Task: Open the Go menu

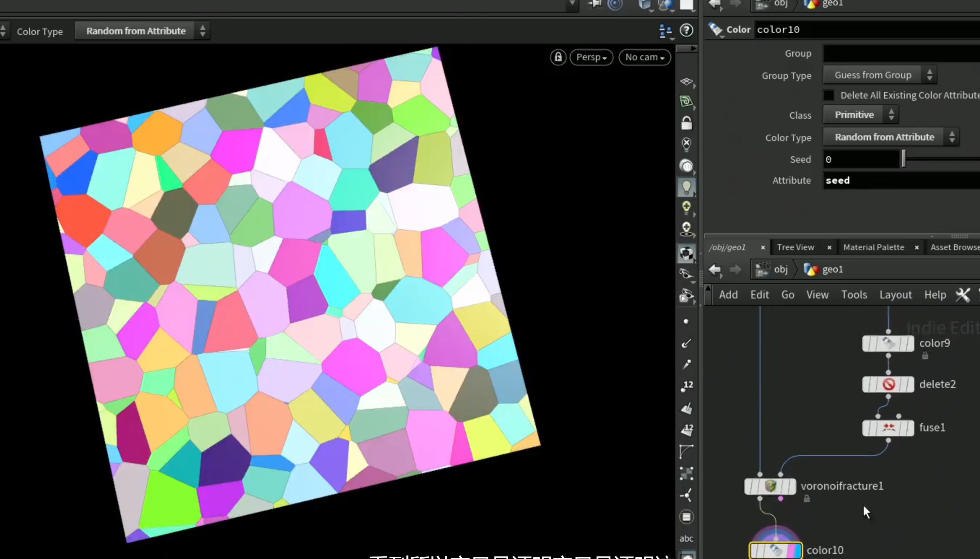Action: coord(788,295)
